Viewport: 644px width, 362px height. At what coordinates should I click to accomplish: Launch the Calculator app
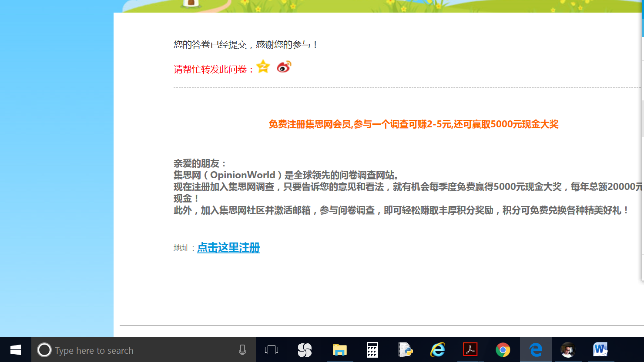[x=372, y=350]
